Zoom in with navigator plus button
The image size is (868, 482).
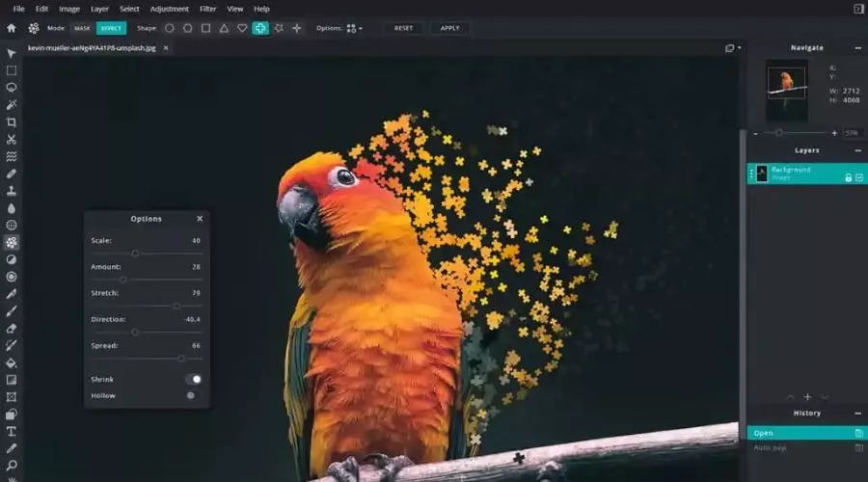pyautogui.click(x=834, y=133)
